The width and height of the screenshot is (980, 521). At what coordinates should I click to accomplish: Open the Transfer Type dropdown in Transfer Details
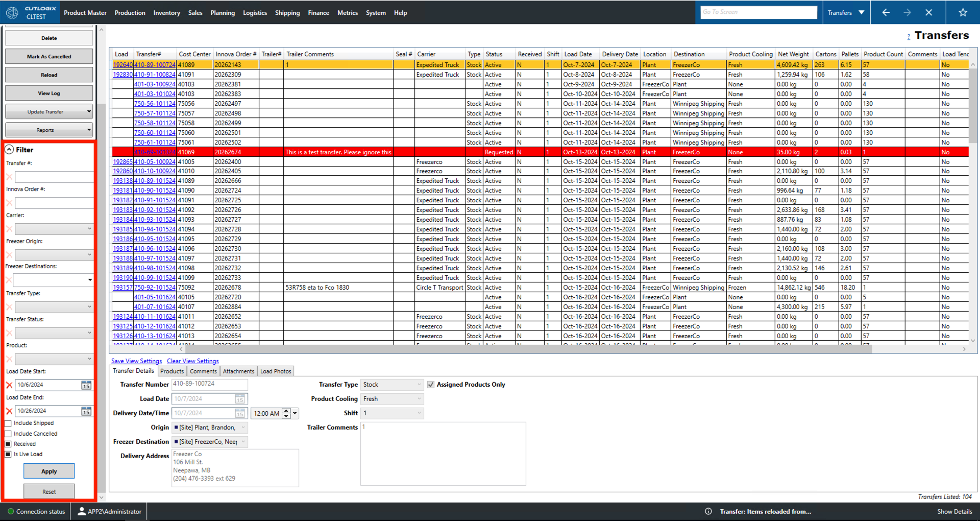tap(419, 385)
